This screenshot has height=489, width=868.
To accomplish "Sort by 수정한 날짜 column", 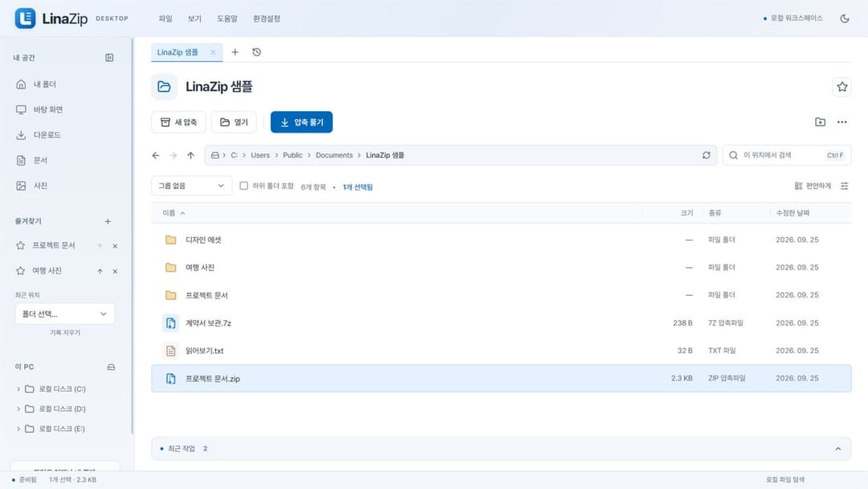I will point(792,213).
